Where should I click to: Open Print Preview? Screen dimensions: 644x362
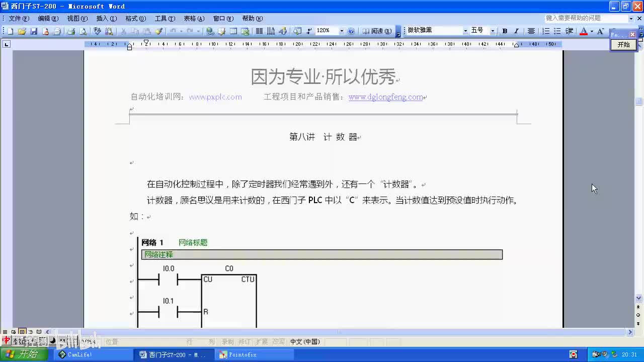(x=83, y=31)
